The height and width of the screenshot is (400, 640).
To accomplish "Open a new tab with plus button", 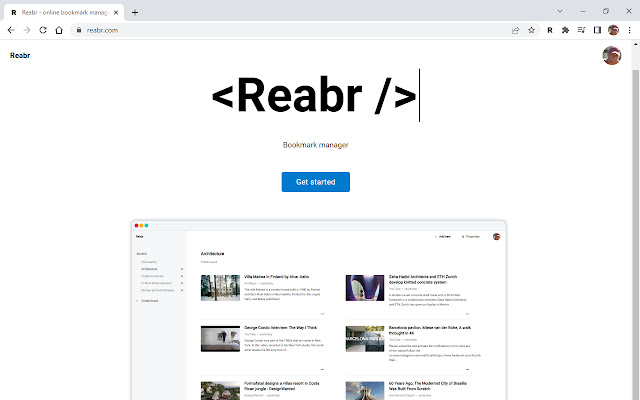I will 135,12.
